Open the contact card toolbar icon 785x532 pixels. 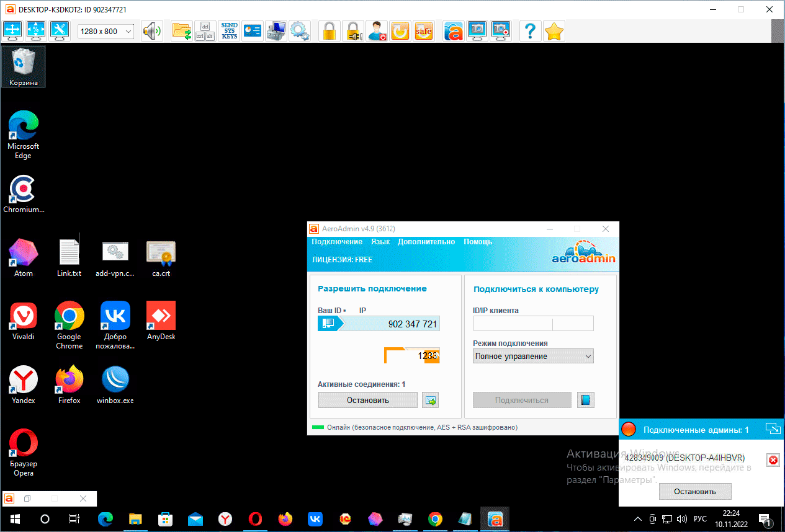point(253,31)
